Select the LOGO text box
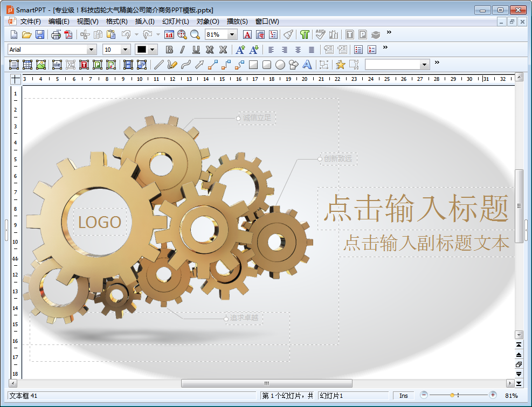 100,222
